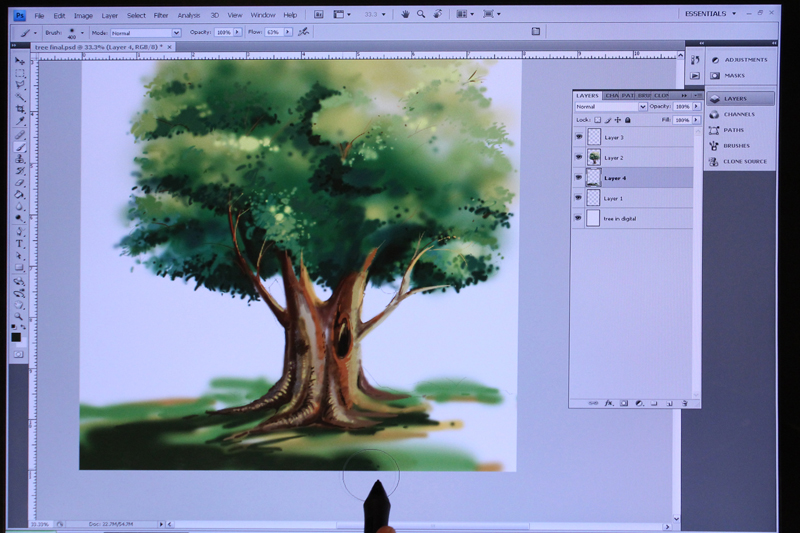Open the Channels panel button
The width and height of the screenshot is (800, 533).
point(740,114)
